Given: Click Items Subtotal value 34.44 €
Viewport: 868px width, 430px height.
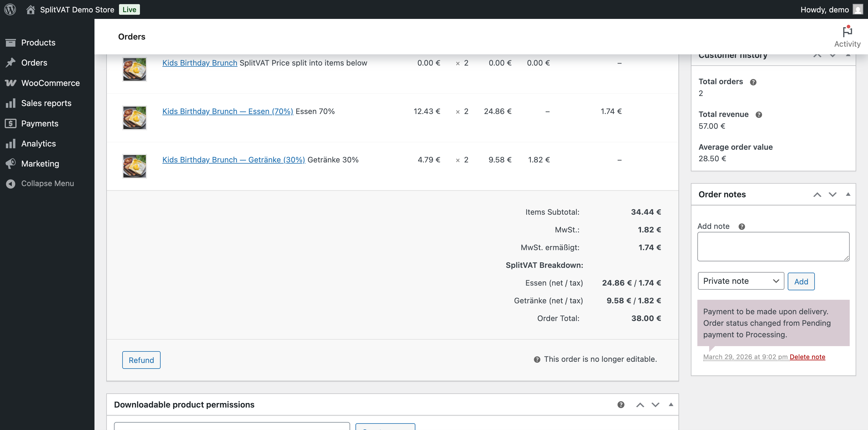Looking at the screenshot, I should [x=646, y=212].
